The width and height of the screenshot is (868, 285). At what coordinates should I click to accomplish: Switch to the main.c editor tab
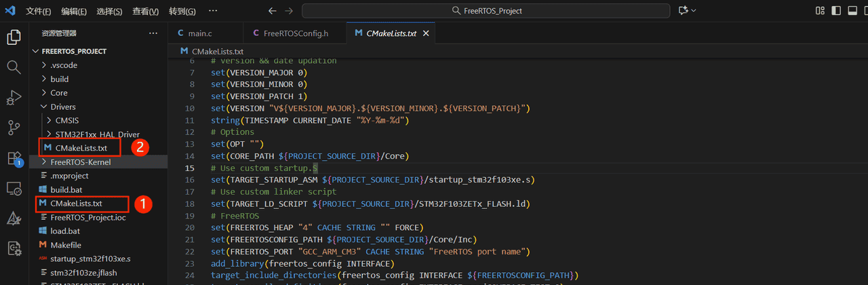[x=199, y=33]
